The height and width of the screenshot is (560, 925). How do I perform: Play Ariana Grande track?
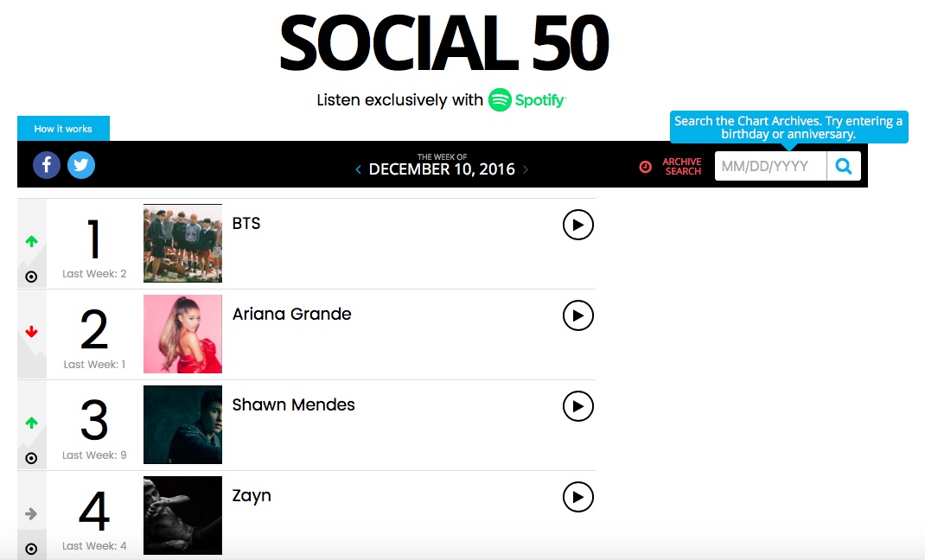point(578,315)
